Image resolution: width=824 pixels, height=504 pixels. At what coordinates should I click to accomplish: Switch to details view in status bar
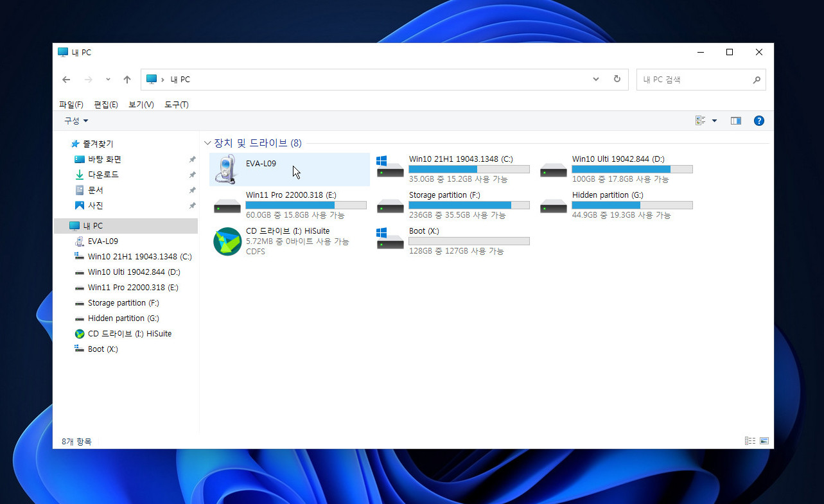pos(749,441)
